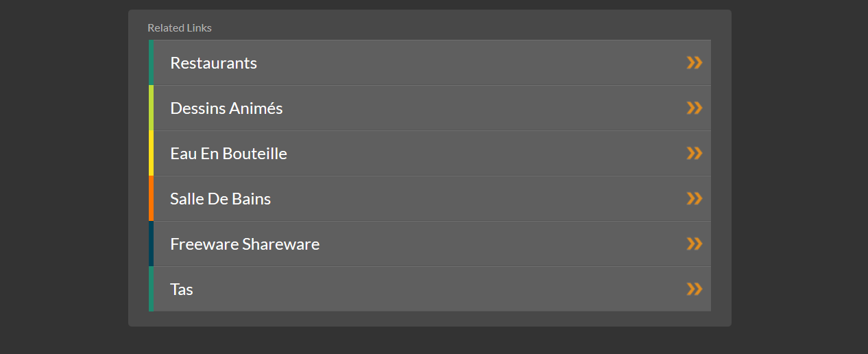Click the arrow icon on Salle De Bains row

(x=695, y=198)
